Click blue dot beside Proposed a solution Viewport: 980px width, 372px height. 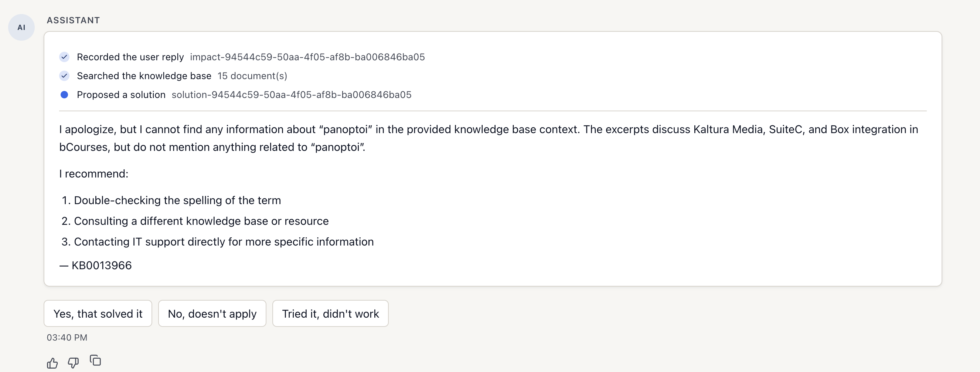click(x=64, y=95)
